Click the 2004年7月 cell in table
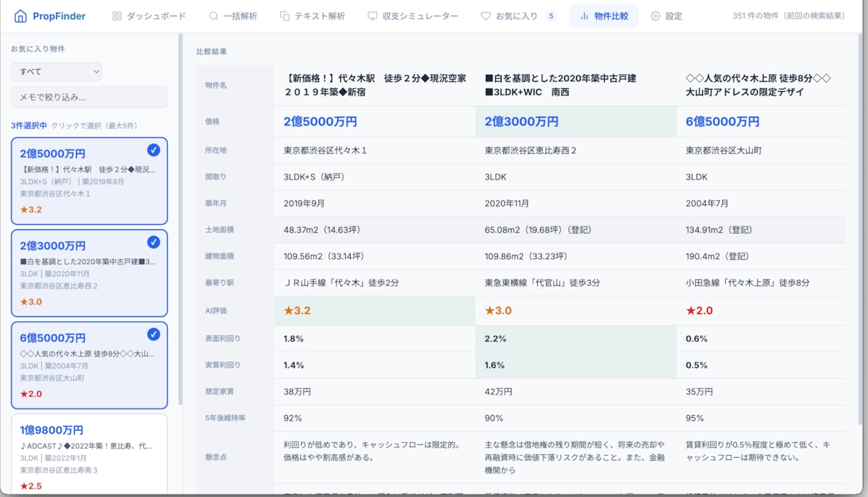The height and width of the screenshot is (497, 868). (x=707, y=203)
